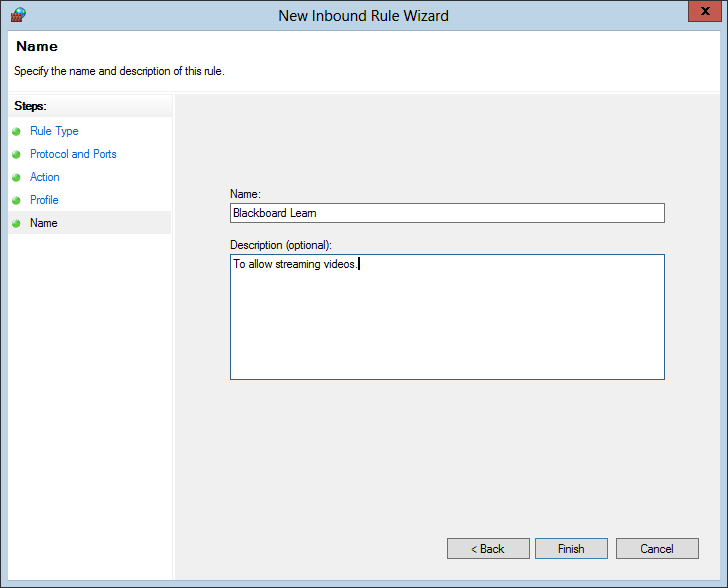Click the Description text area
This screenshot has width=728, height=588.
pos(447,317)
